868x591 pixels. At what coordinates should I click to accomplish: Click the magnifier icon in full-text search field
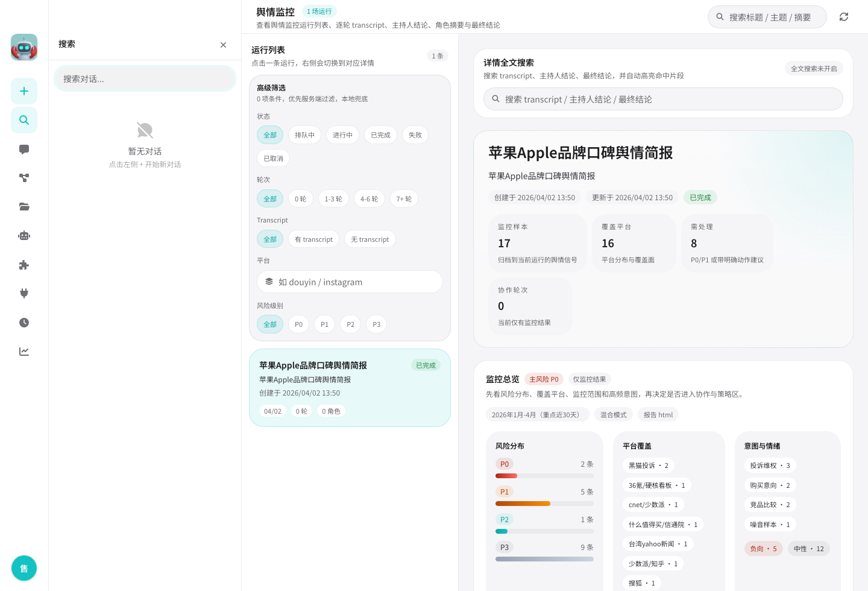[x=495, y=99]
